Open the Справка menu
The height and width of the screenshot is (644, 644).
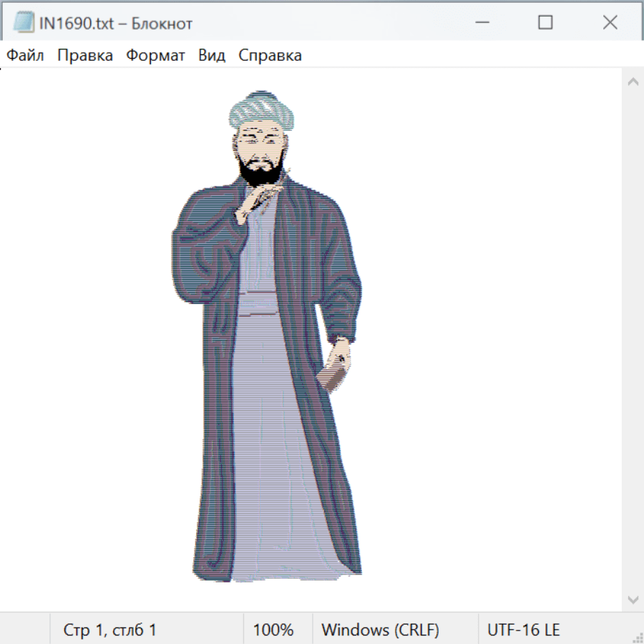coord(270,56)
